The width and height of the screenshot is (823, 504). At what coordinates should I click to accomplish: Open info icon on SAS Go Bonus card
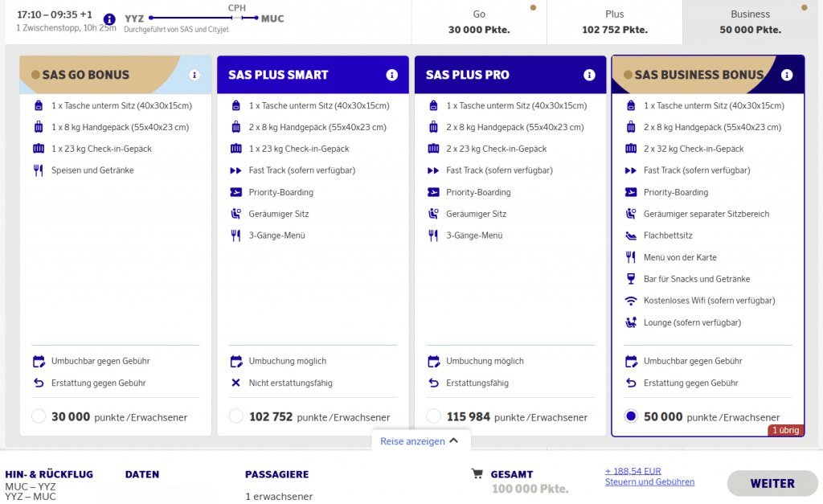[x=194, y=75]
